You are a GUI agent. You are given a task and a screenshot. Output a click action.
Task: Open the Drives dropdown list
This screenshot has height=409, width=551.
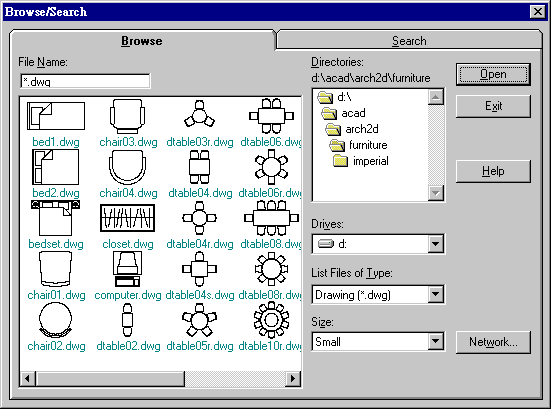coord(436,244)
